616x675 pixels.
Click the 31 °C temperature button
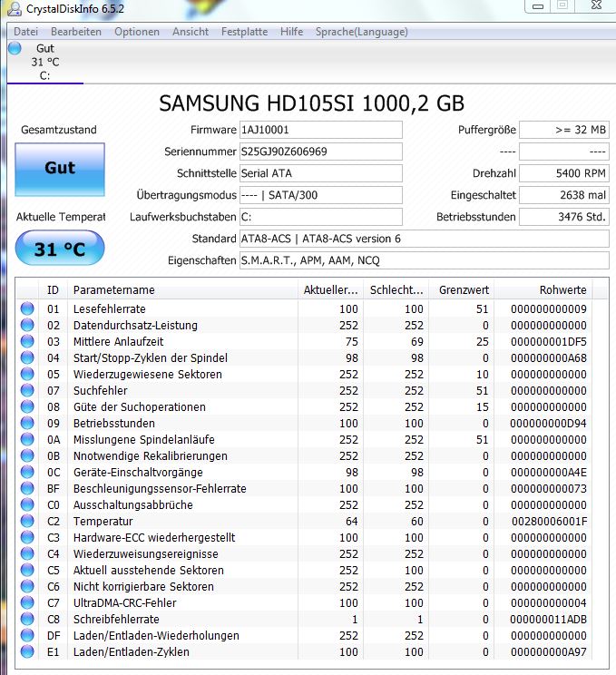click(x=60, y=248)
